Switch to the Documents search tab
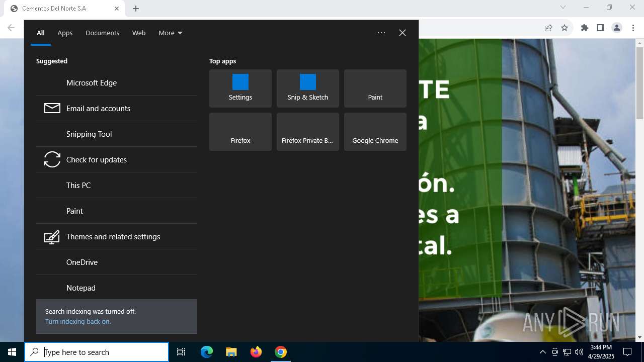 click(102, 33)
